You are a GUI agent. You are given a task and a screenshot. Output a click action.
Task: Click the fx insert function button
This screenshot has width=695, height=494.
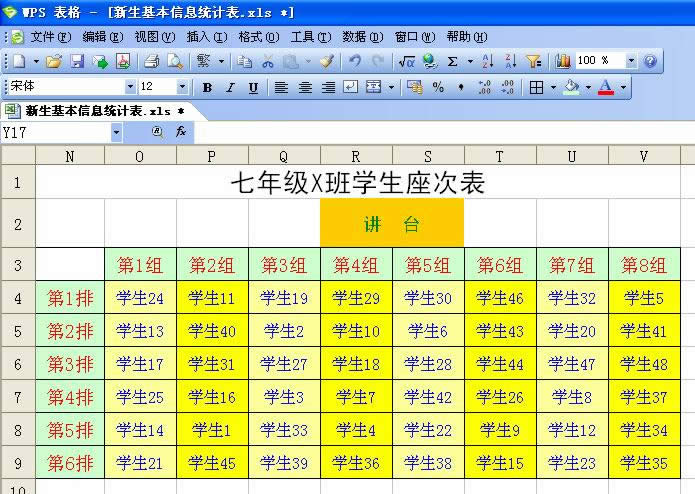[x=180, y=132]
